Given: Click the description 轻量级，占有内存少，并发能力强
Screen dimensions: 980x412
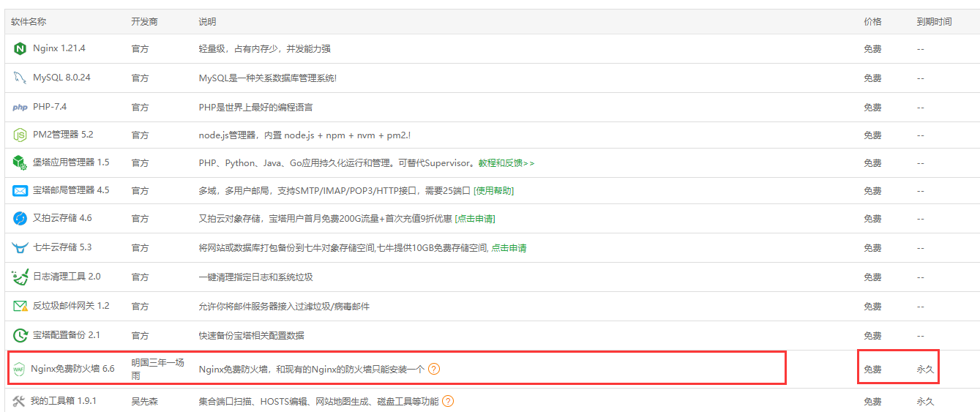Looking at the screenshot, I should (264, 49).
